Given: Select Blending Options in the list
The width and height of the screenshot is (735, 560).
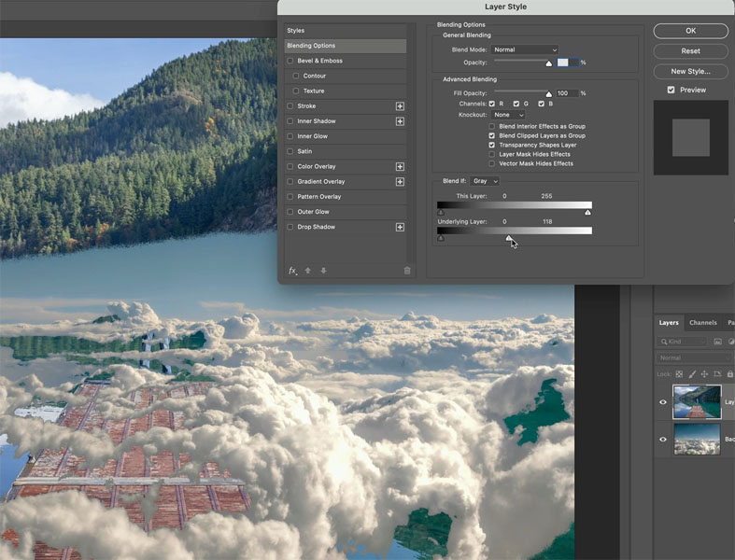Looking at the screenshot, I should pos(345,46).
